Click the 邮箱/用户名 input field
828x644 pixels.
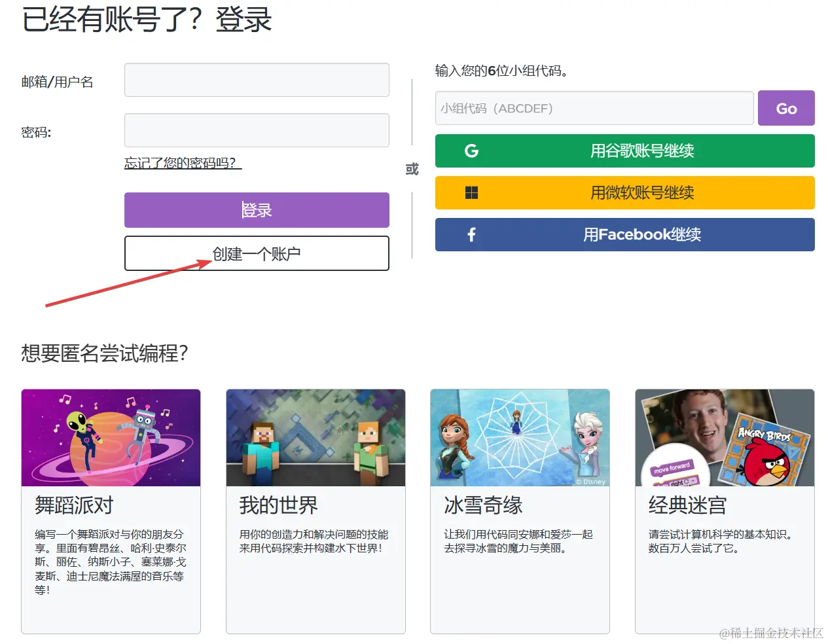click(x=257, y=79)
